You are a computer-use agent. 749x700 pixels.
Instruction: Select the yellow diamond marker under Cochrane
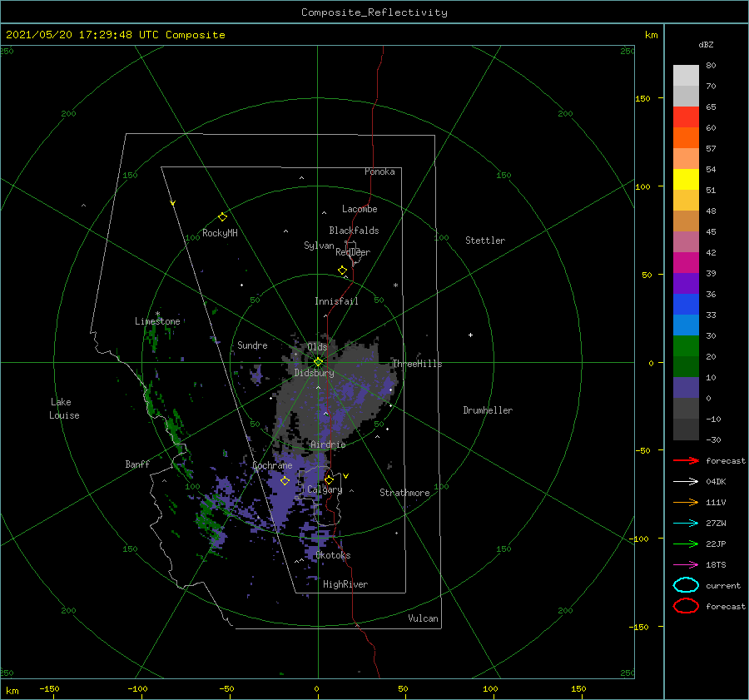click(x=285, y=481)
